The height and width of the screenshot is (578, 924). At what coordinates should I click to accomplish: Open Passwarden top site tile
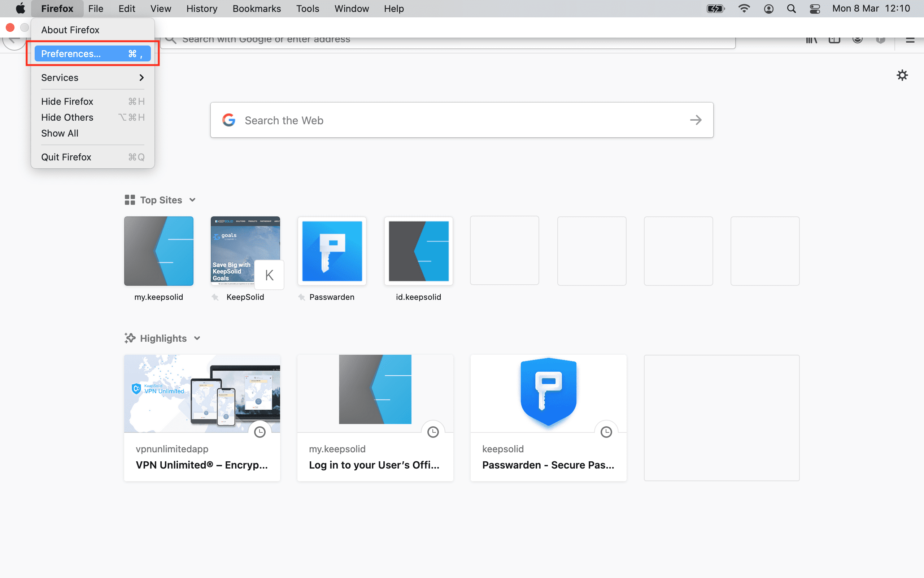[332, 251]
